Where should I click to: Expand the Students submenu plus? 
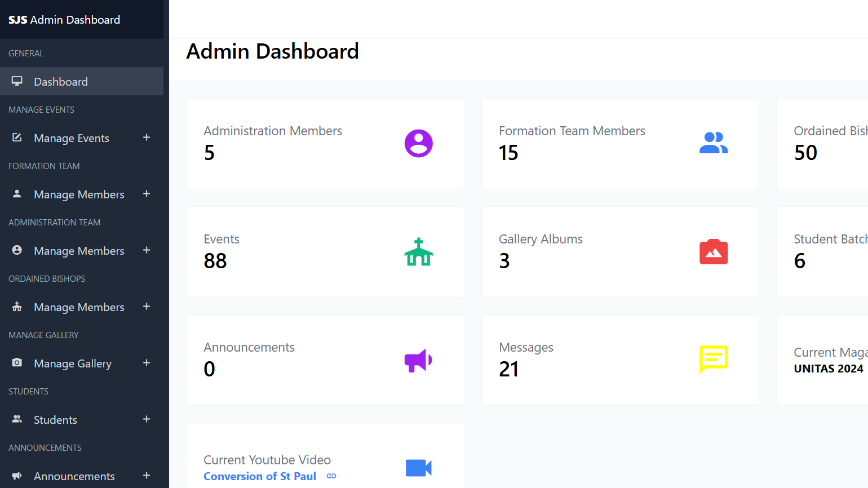[147, 419]
